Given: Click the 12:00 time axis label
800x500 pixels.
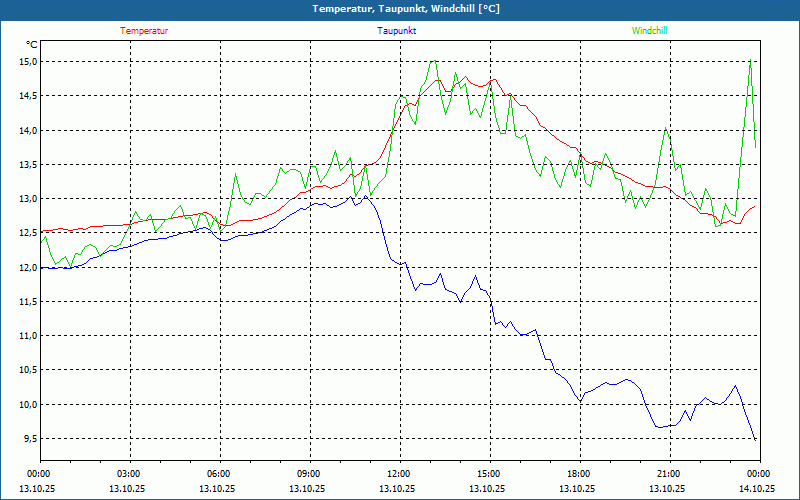Looking at the screenshot, I should click(x=401, y=473).
